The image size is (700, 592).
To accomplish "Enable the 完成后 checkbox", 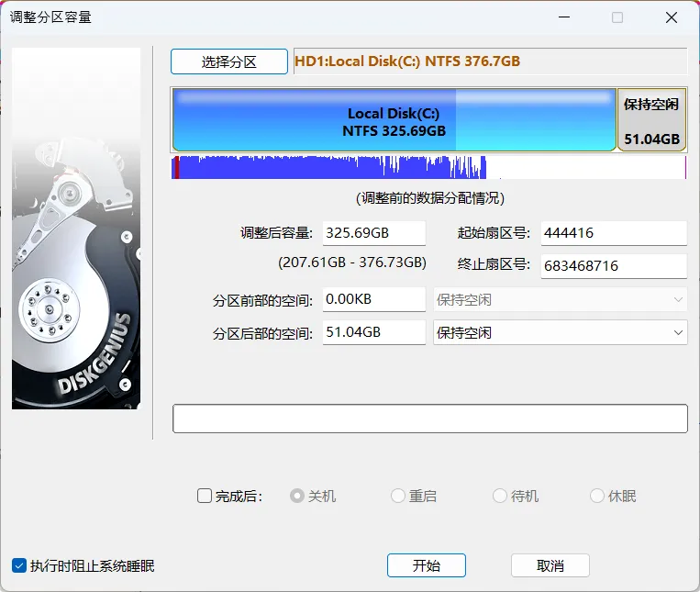I will (x=205, y=496).
